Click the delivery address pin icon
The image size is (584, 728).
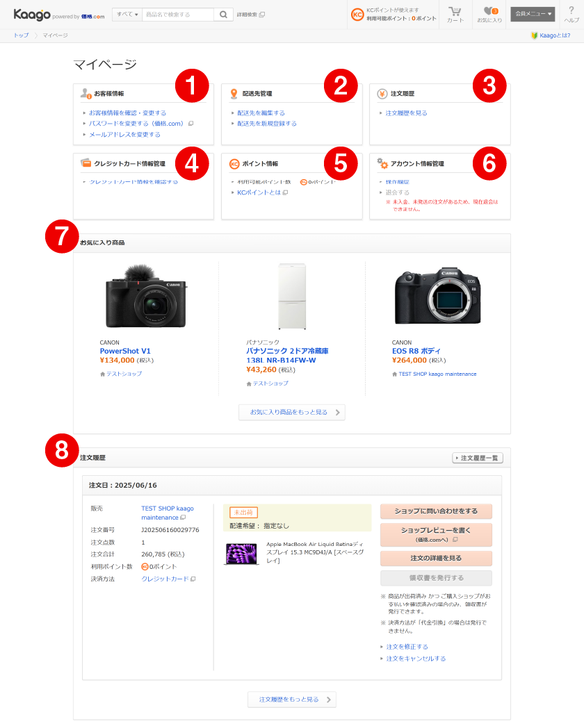pos(234,94)
